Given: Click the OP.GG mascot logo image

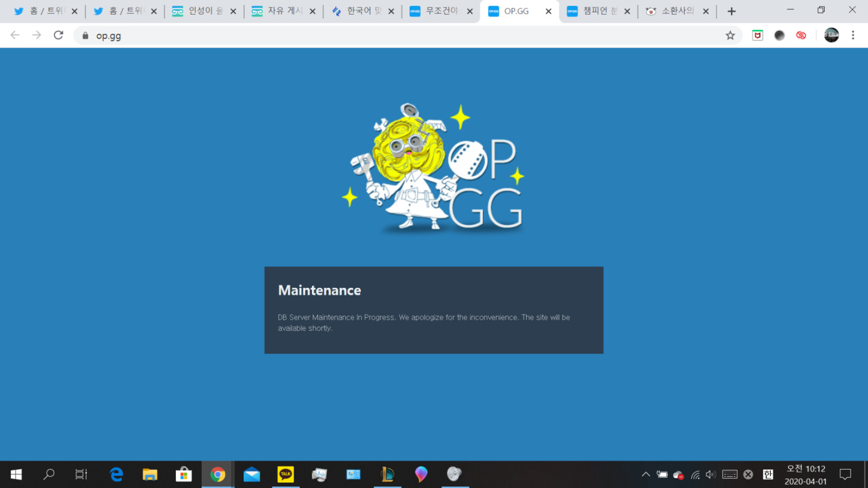Looking at the screenshot, I should (x=433, y=168).
